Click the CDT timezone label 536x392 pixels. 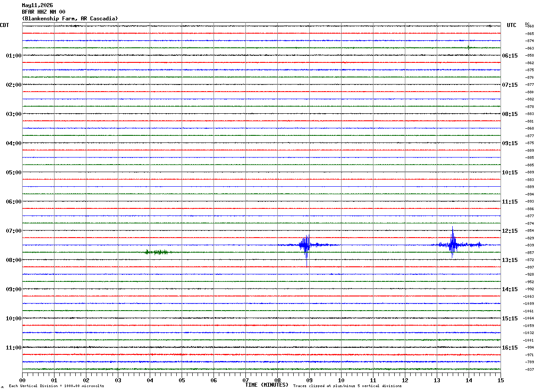pos(4,25)
